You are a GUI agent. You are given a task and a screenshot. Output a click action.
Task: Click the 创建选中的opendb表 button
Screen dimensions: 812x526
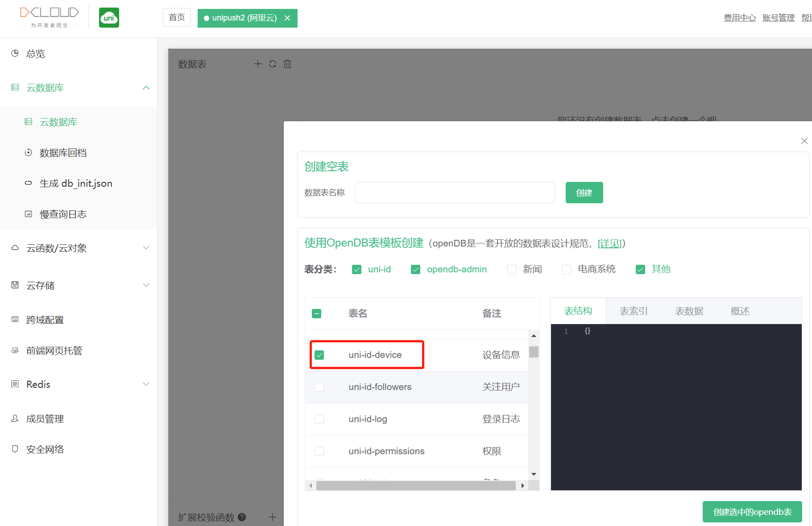[752, 512]
